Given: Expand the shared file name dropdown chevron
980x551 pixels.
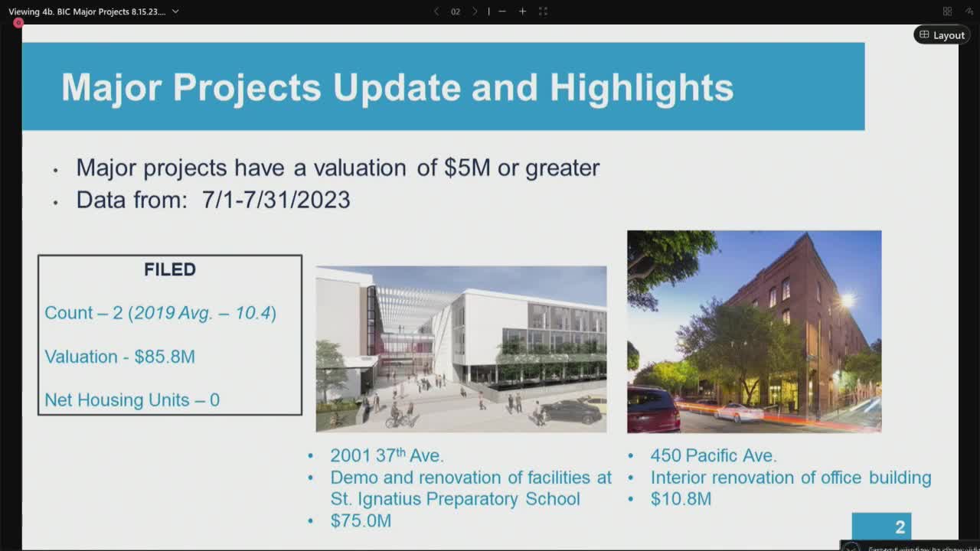Looking at the screenshot, I should pyautogui.click(x=175, y=11).
